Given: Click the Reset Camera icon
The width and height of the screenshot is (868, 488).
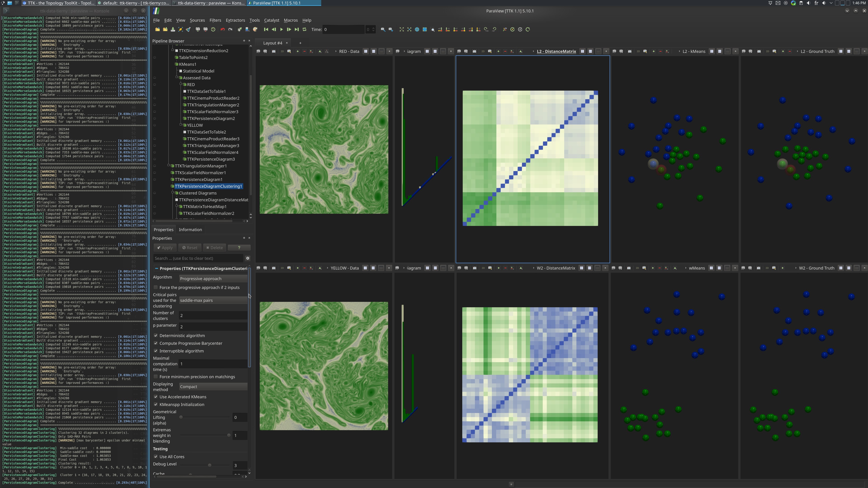Looking at the screenshot, I should tap(401, 30).
